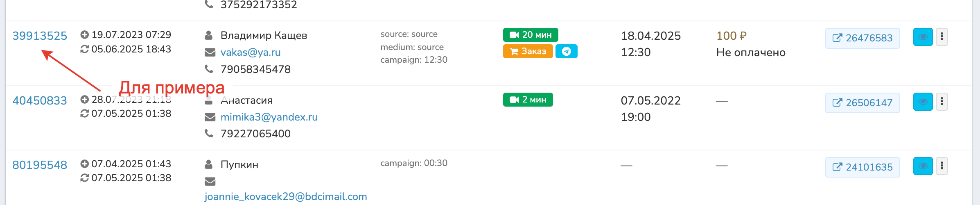Click the green 20 мин video badge

coord(531,35)
